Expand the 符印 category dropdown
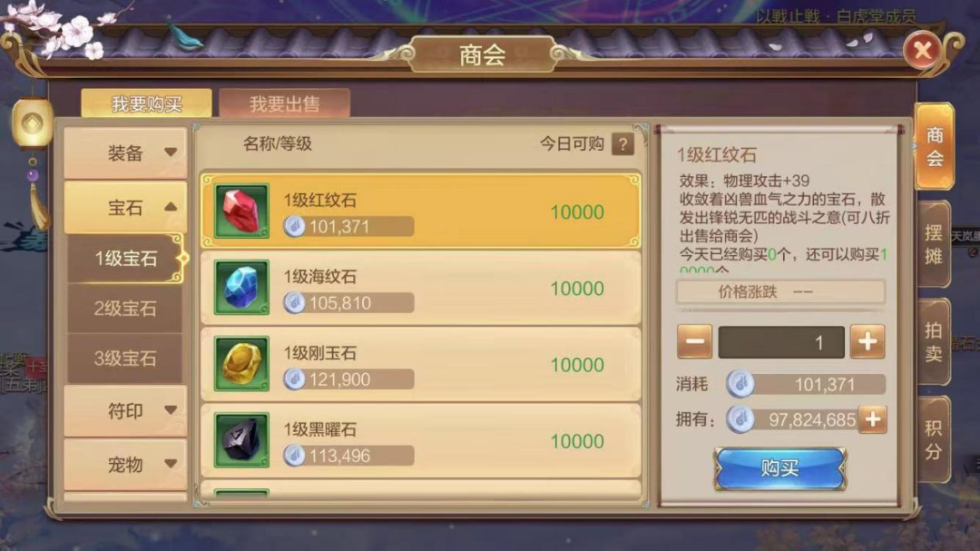Image resolution: width=980 pixels, height=551 pixels. pyautogui.click(x=125, y=410)
